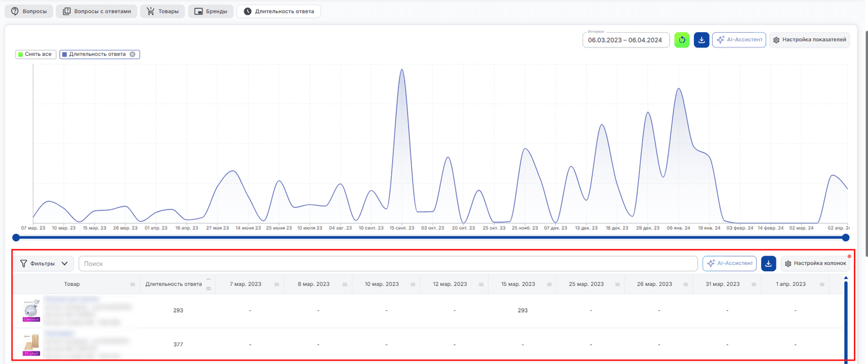Click AI-Ассистент button above the chart
868x364 pixels.
(x=739, y=40)
